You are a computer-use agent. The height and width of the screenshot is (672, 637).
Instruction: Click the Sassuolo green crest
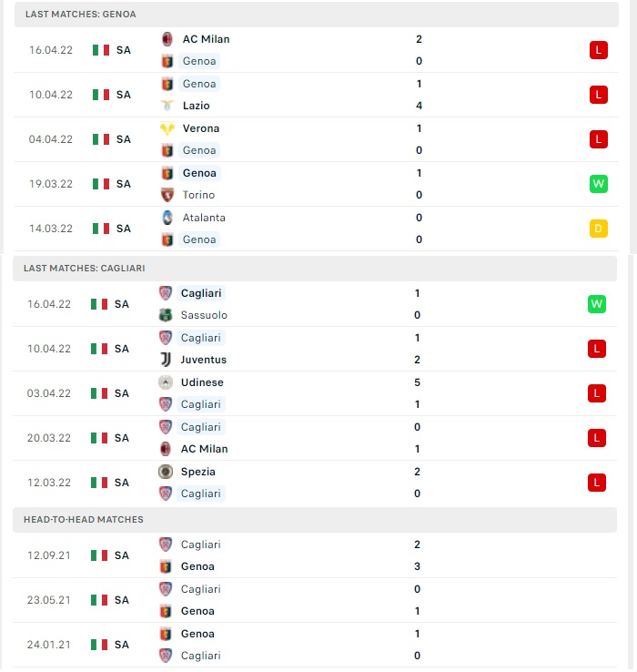[166, 315]
